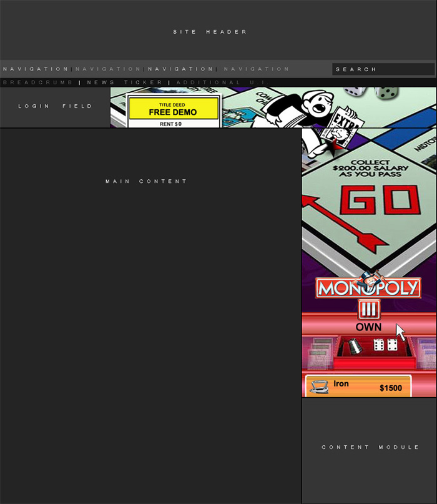Click the yellow FREE DEMO title deed
Image resolution: width=437 pixels, height=504 pixels.
coord(174,109)
